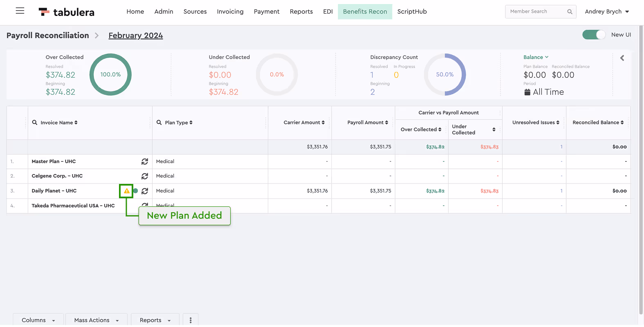Open the EDI menu
Screen dimensions: 644x327
pyautogui.click(x=328, y=11)
